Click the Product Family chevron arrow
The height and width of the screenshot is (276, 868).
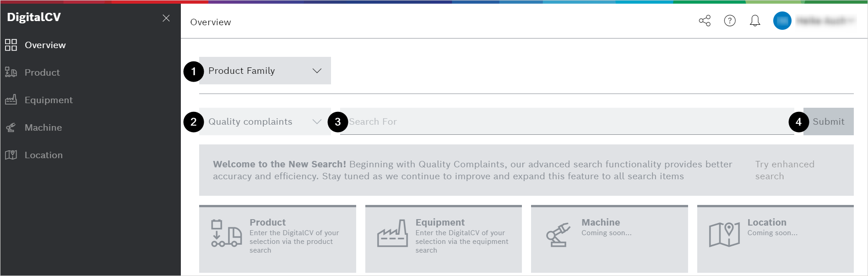[x=317, y=71]
